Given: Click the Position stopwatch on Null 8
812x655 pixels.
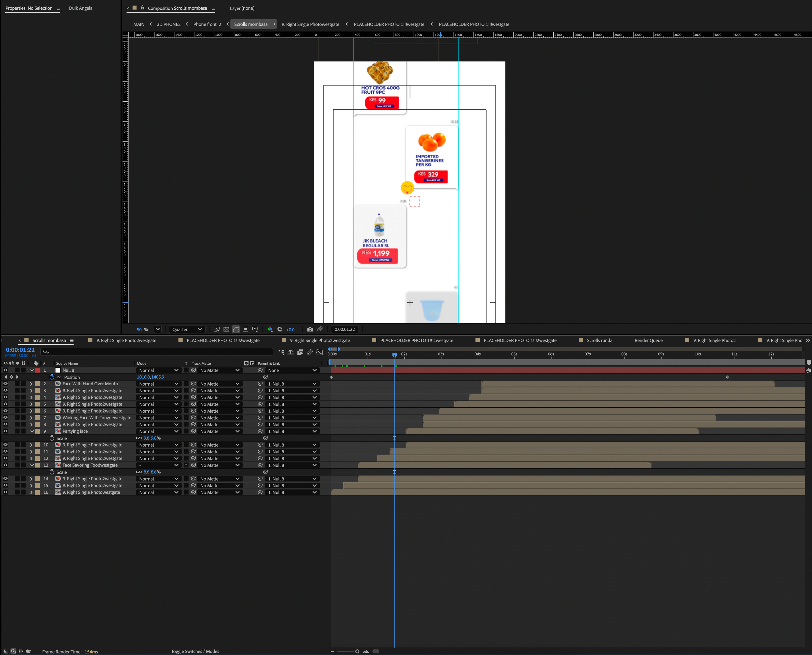Looking at the screenshot, I should [x=52, y=377].
